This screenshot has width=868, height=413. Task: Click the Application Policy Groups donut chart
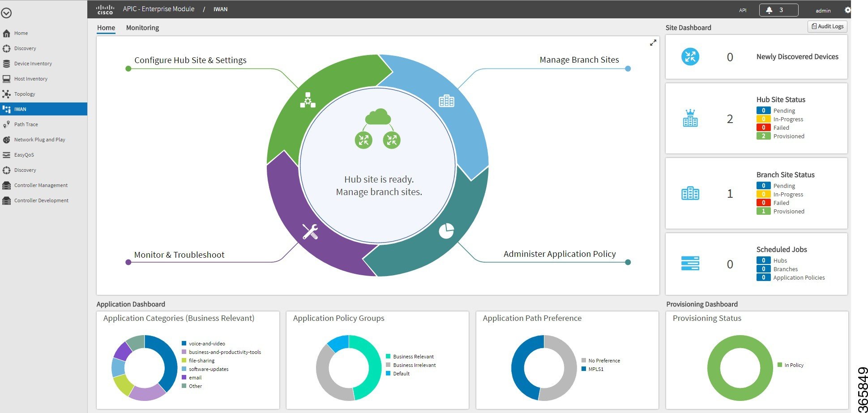(x=349, y=368)
